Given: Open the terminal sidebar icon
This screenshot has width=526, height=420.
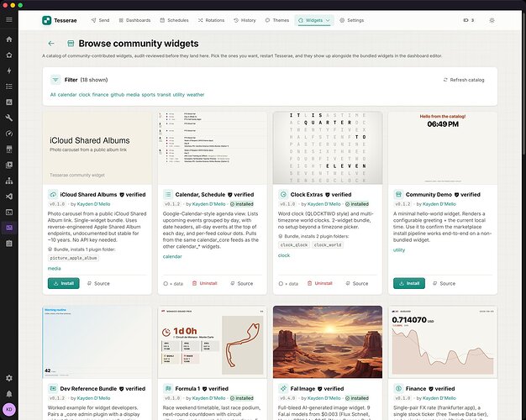Looking at the screenshot, I should tap(9, 212).
